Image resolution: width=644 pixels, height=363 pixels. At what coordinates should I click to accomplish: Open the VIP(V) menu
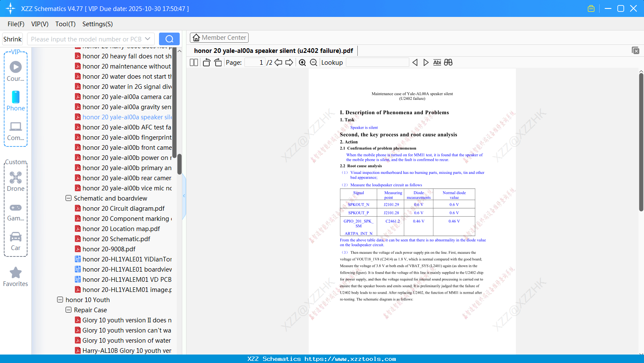click(x=40, y=24)
